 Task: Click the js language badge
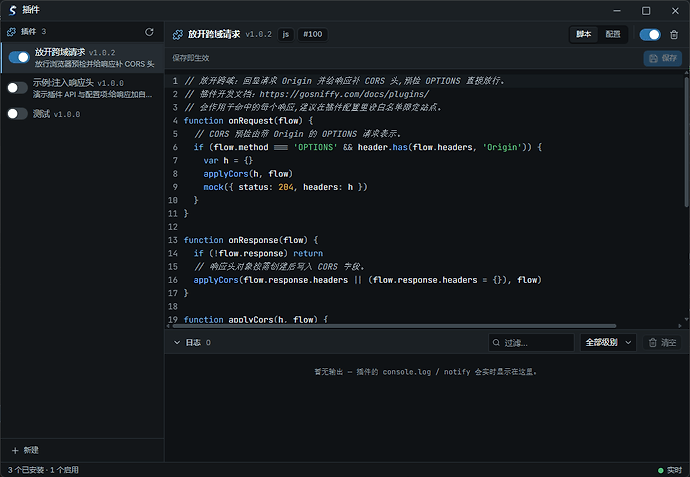[286, 34]
